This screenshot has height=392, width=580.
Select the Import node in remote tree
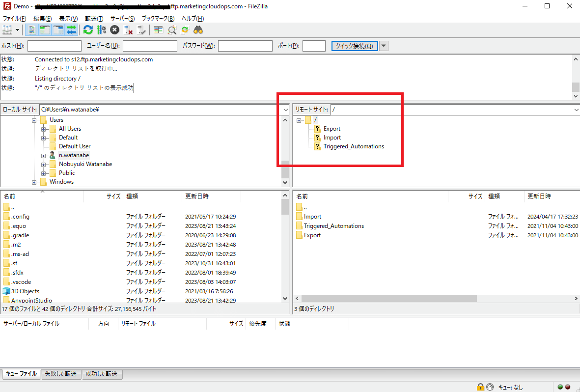point(332,138)
